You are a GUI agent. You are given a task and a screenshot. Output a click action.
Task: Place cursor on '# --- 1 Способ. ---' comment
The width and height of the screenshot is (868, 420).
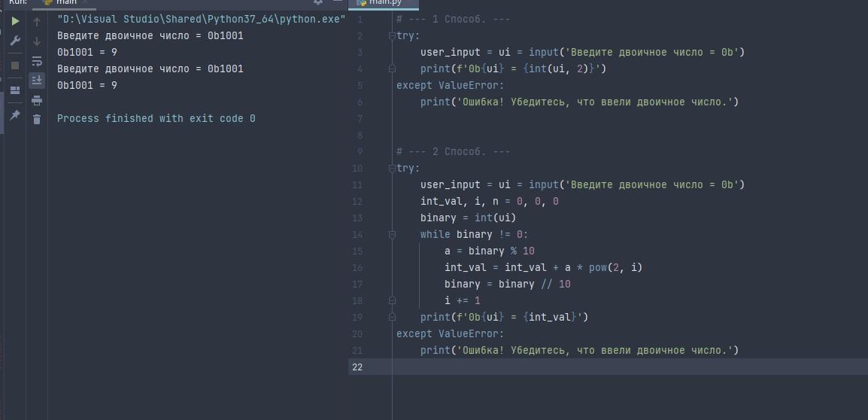point(453,20)
